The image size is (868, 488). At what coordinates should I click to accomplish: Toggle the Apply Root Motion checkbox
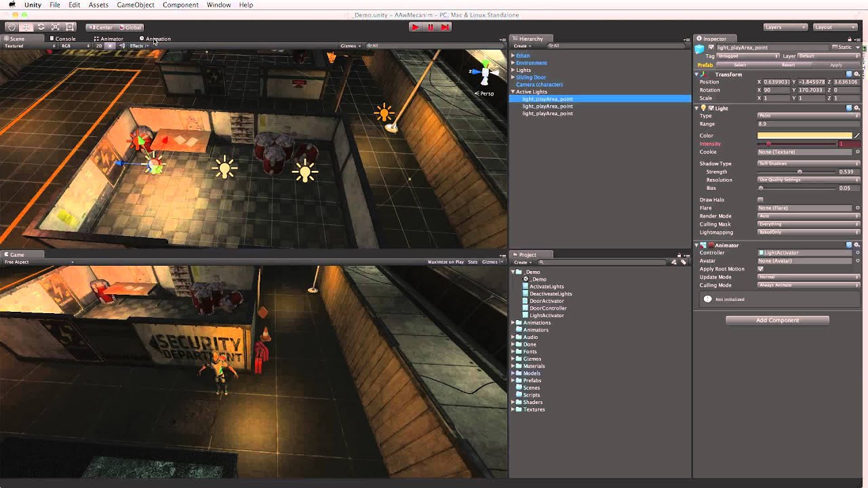click(761, 269)
